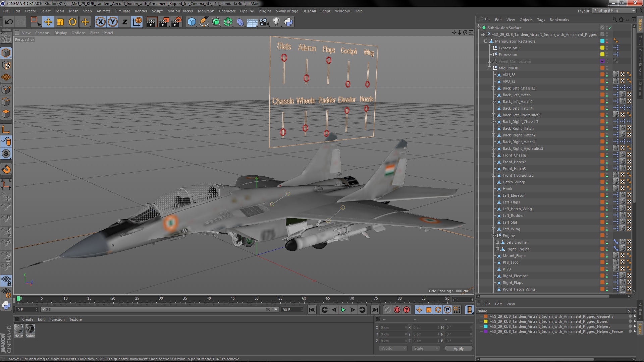644x362 pixels.
Task: Collapse Manipulator_Rectangle tree node
Action: pyautogui.click(x=486, y=41)
